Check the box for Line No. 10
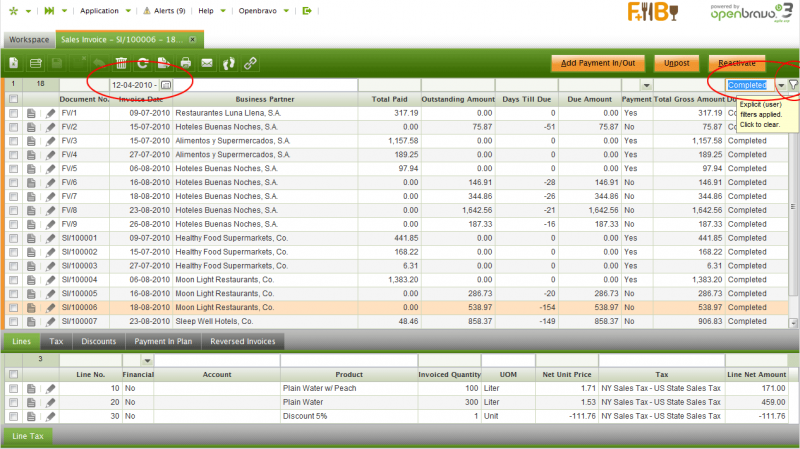The height and width of the screenshot is (449, 800). [x=13, y=387]
